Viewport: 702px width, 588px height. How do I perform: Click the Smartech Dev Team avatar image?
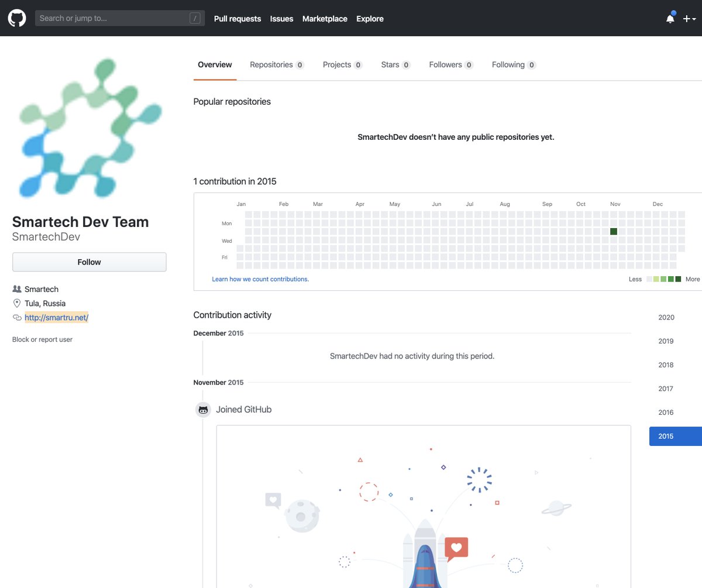89,128
